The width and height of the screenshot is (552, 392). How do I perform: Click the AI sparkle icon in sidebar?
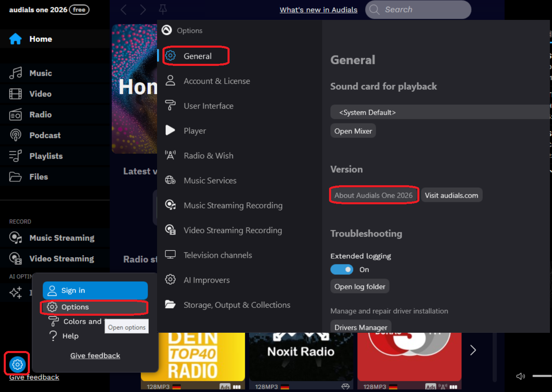[15, 293]
